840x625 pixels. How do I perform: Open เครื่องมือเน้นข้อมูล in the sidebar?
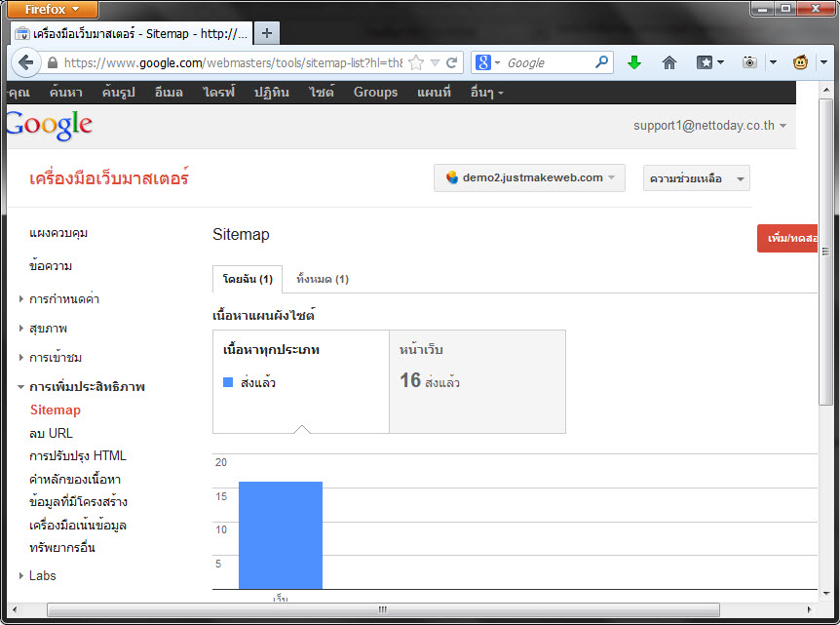click(x=78, y=525)
